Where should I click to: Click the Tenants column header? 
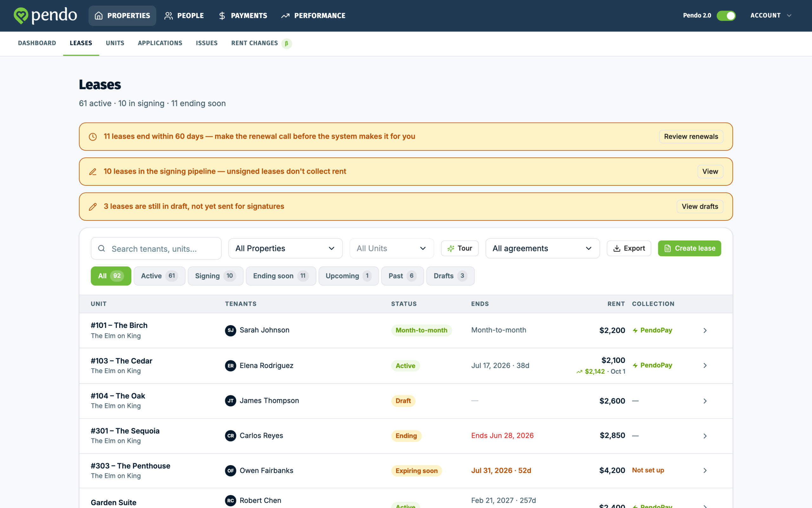(x=240, y=304)
